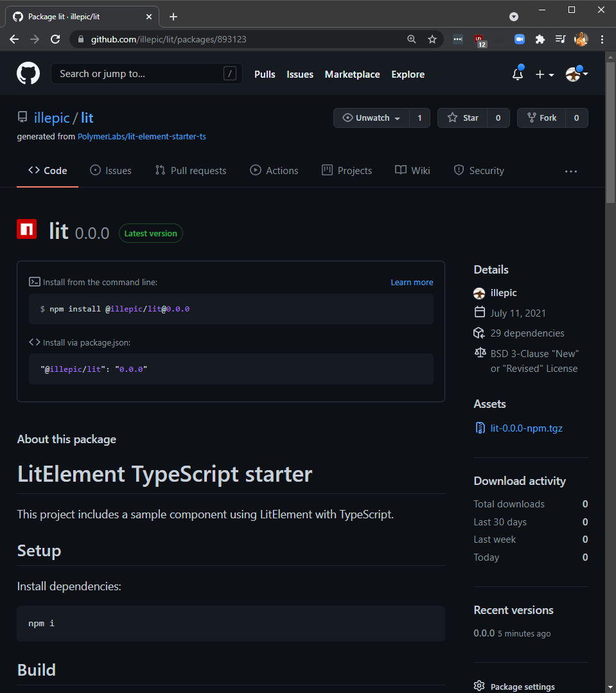The image size is (616, 693).
Task: Go back with browser back arrow
Action: [x=14, y=39]
